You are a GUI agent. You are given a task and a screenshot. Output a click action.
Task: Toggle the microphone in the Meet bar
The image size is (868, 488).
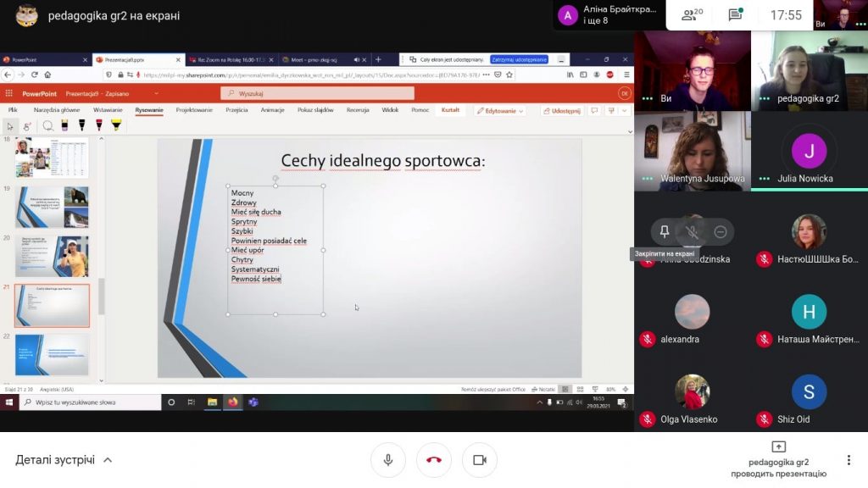(388, 460)
